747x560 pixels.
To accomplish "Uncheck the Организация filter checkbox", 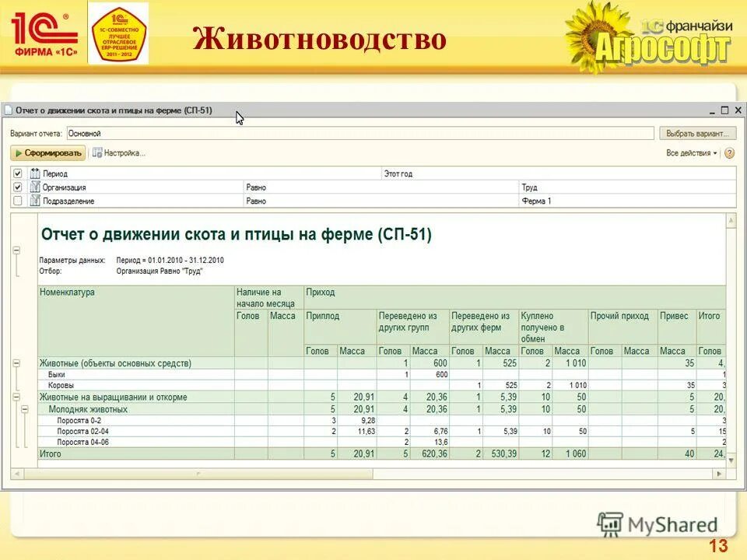I will click(x=17, y=187).
